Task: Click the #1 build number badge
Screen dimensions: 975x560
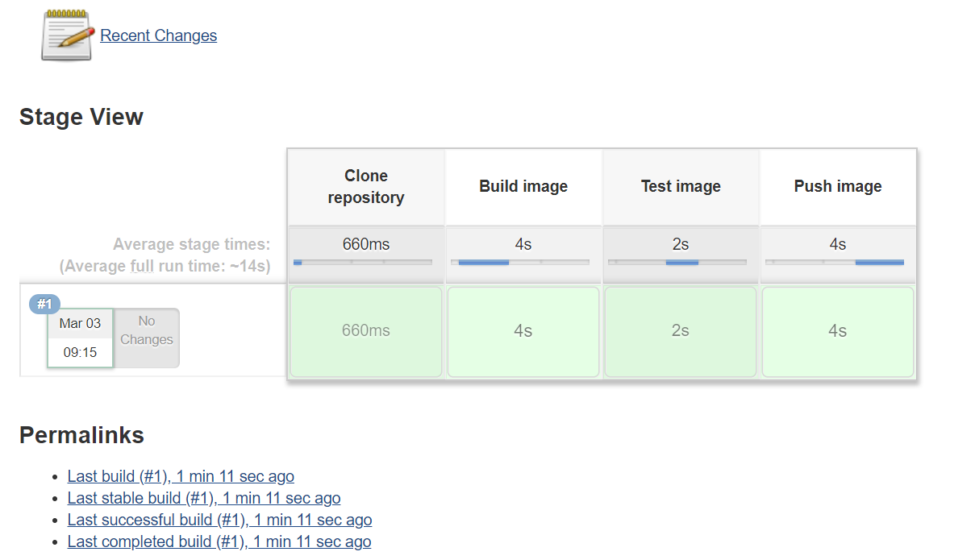Action: (x=44, y=304)
